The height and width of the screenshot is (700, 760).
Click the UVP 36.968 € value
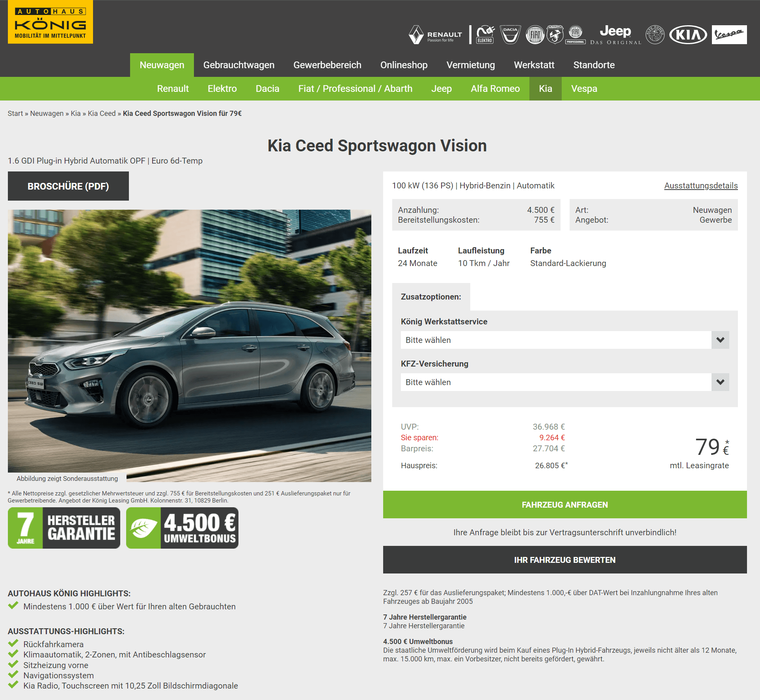(x=549, y=427)
